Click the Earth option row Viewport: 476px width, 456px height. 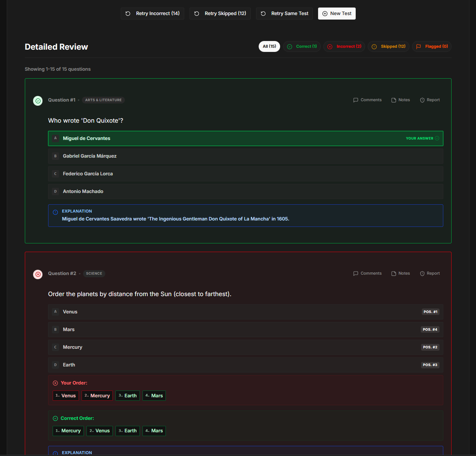pyautogui.click(x=246, y=365)
